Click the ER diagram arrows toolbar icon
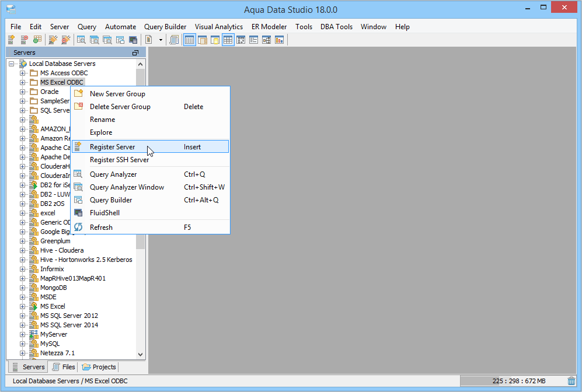This screenshot has width=582, height=392. click(241, 40)
